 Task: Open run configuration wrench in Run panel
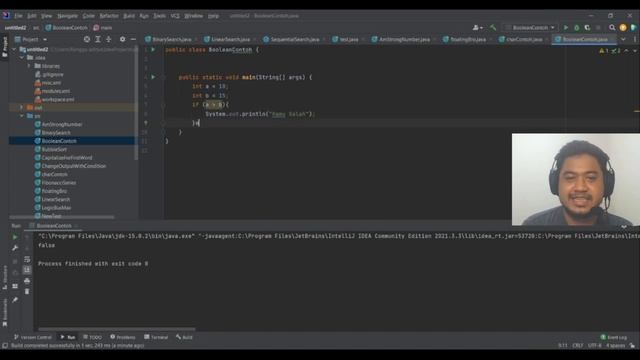click(15, 248)
